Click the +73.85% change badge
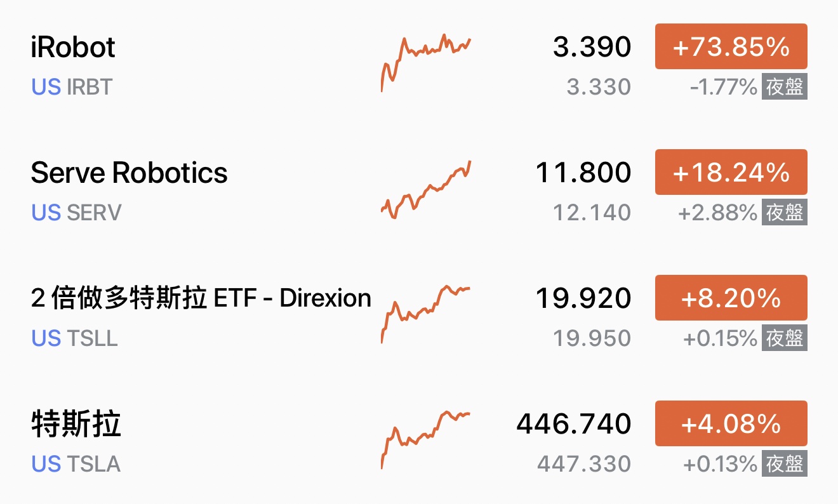The image size is (838, 504). 731,47
